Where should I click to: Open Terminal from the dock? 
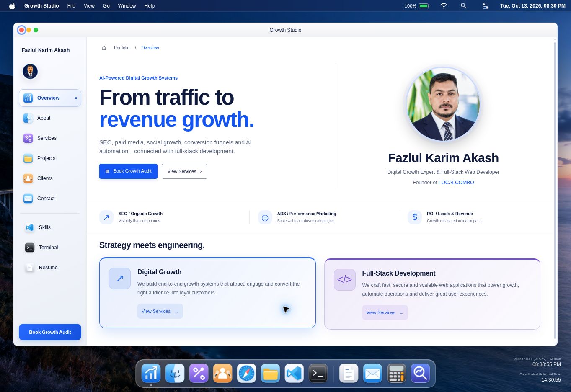click(318, 373)
